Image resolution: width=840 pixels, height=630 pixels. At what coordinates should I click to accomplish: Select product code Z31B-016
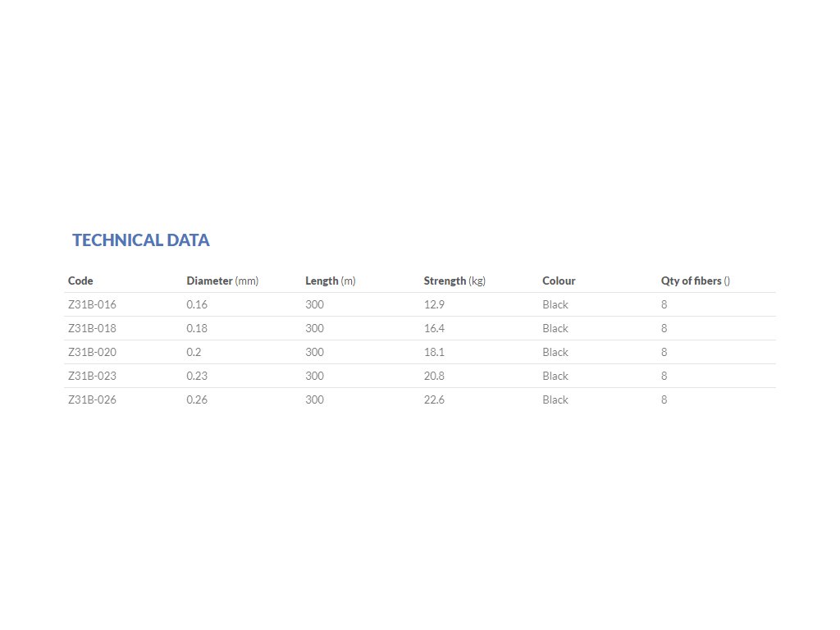(92, 304)
